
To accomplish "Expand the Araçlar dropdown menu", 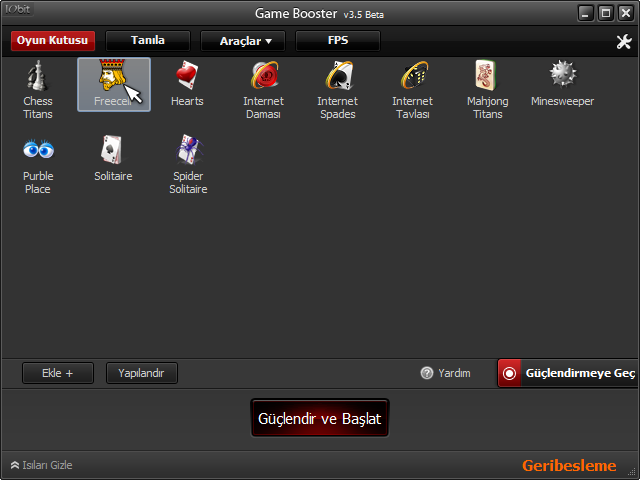I will pyautogui.click(x=243, y=41).
